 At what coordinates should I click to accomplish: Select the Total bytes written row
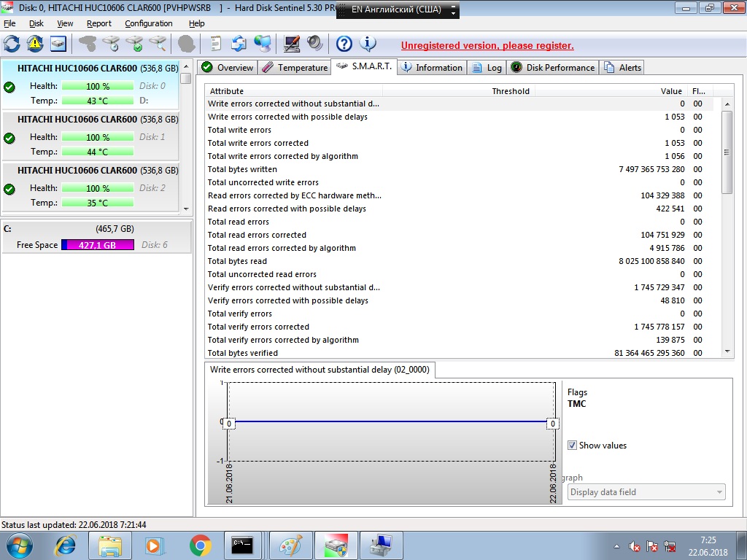coord(460,169)
